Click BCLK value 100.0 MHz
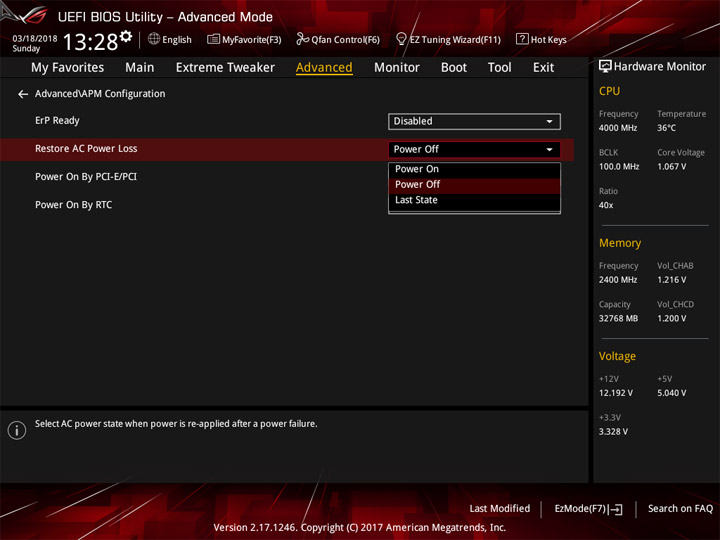The image size is (720, 540). (619, 166)
